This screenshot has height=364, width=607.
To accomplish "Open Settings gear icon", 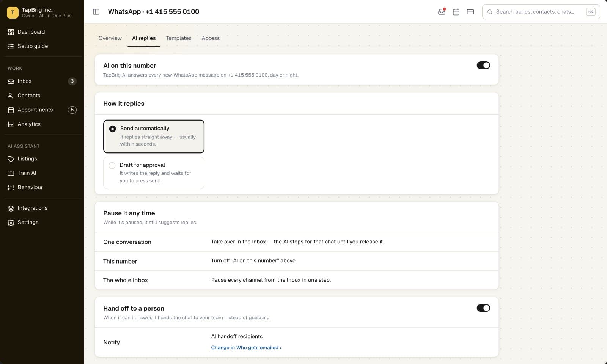I will tap(11, 223).
